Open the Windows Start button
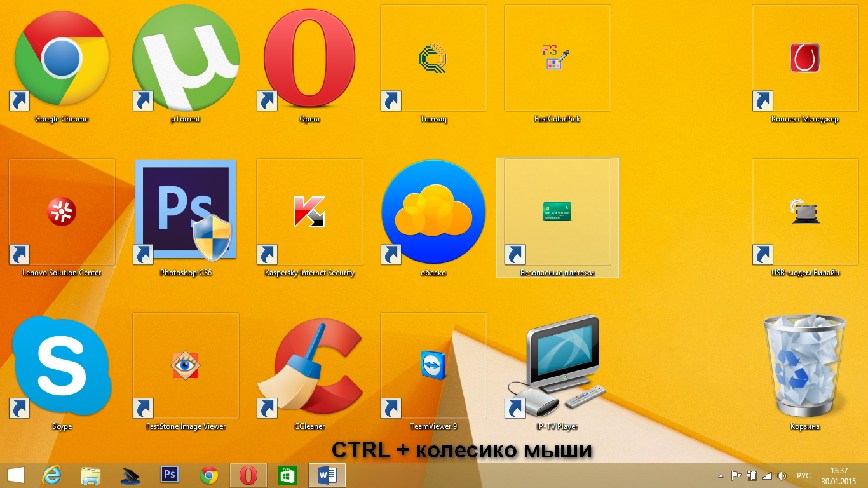The width and height of the screenshot is (868, 488). (x=15, y=475)
